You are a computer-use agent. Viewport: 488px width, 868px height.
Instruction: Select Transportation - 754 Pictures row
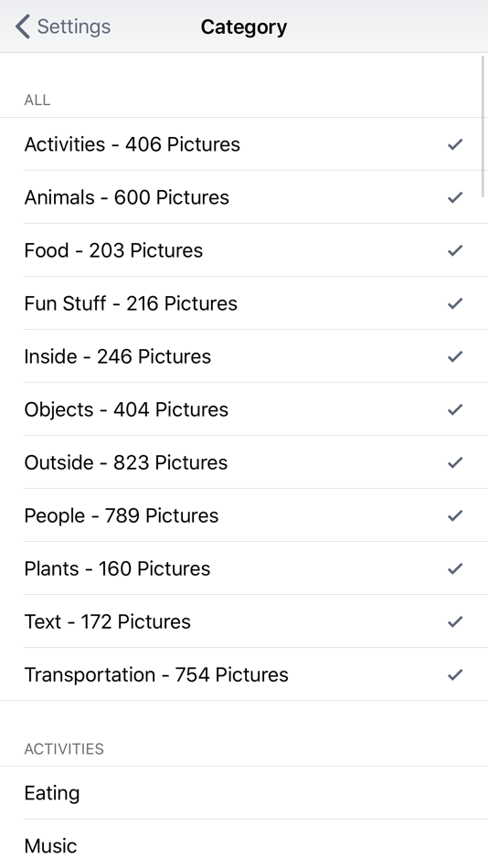tap(244, 675)
